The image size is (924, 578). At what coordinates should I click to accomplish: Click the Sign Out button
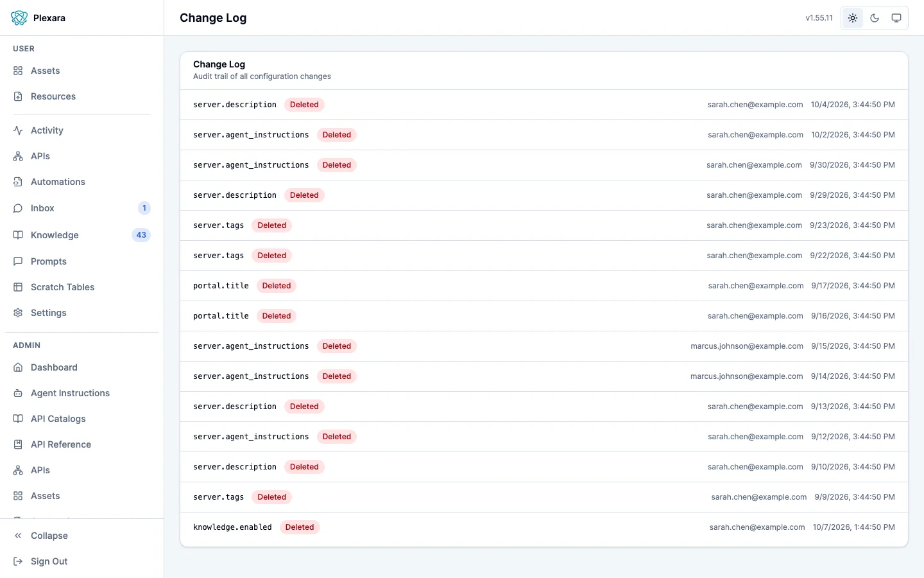[x=81, y=561]
